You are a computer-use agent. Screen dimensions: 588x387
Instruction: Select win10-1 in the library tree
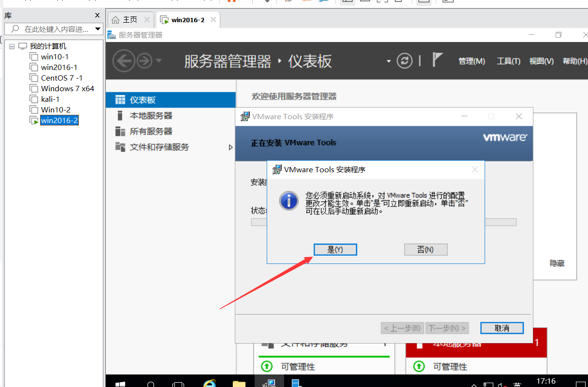point(55,57)
